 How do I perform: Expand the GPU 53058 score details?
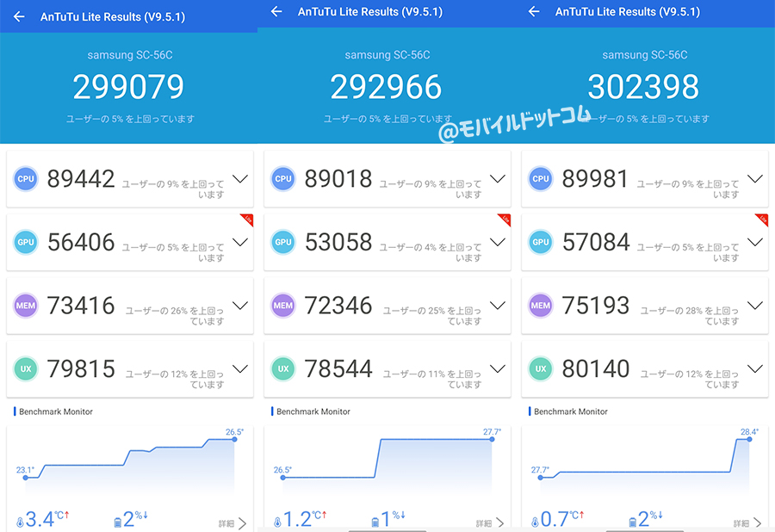pos(498,242)
